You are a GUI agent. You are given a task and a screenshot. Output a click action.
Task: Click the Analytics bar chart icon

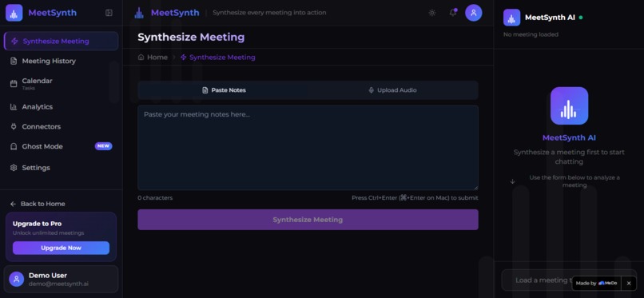tap(14, 107)
